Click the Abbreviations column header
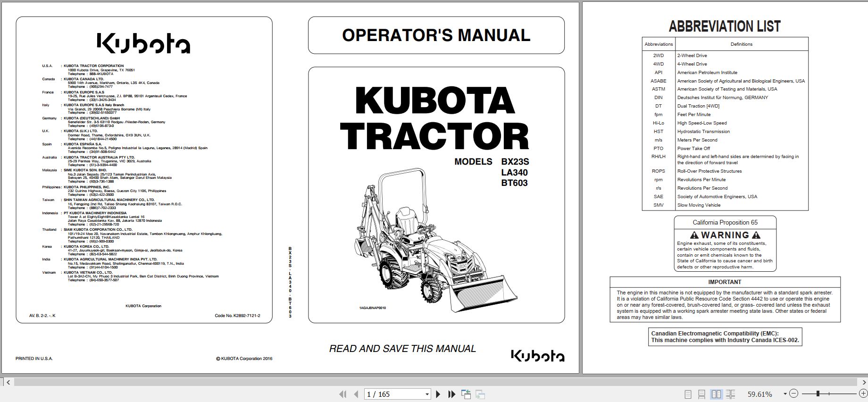 pyautogui.click(x=659, y=44)
